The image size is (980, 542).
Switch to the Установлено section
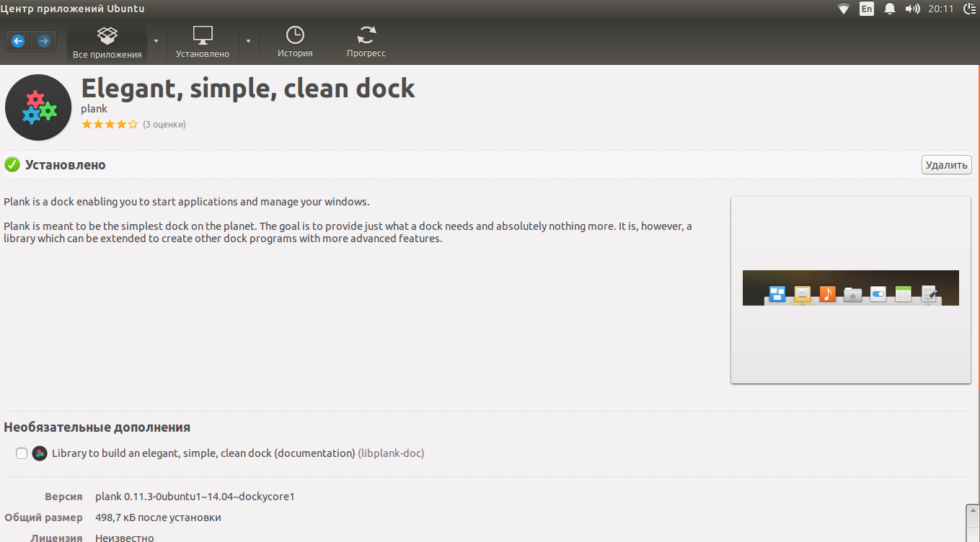(203, 43)
